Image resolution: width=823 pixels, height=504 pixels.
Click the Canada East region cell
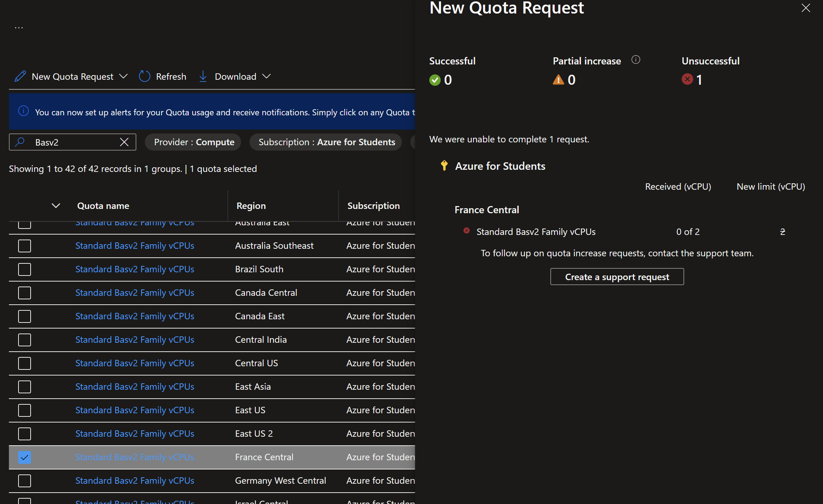pyautogui.click(x=260, y=316)
